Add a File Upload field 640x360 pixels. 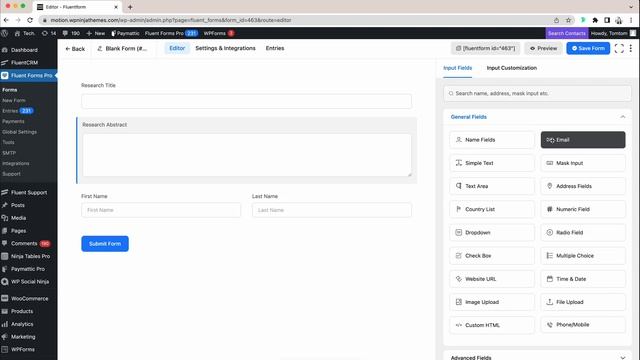pyautogui.click(x=583, y=302)
